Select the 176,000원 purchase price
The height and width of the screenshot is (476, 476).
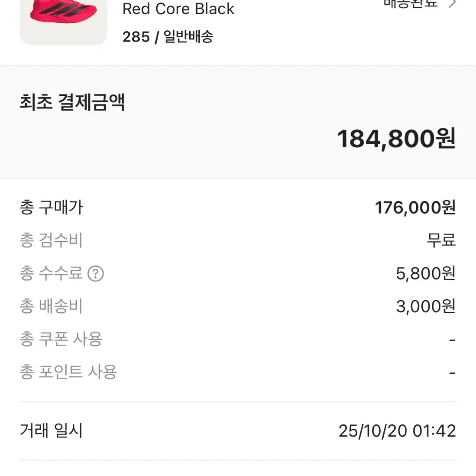[415, 208]
